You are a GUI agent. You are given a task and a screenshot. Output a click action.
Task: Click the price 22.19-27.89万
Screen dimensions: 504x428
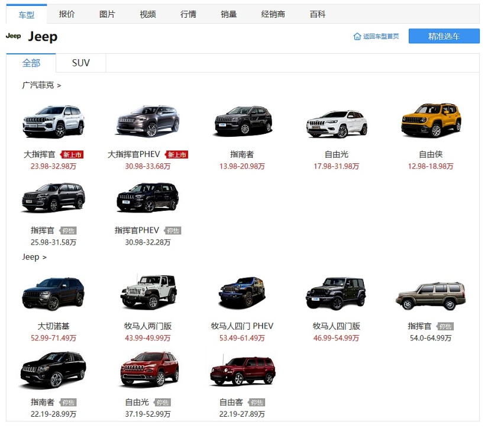[242, 414]
